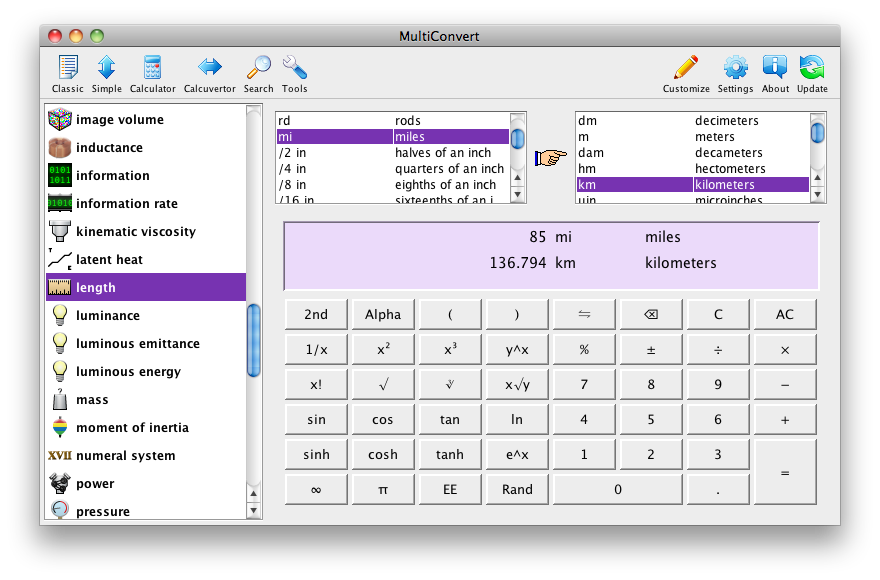
Task: Reset everything with AC key
Action: click(x=785, y=314)
